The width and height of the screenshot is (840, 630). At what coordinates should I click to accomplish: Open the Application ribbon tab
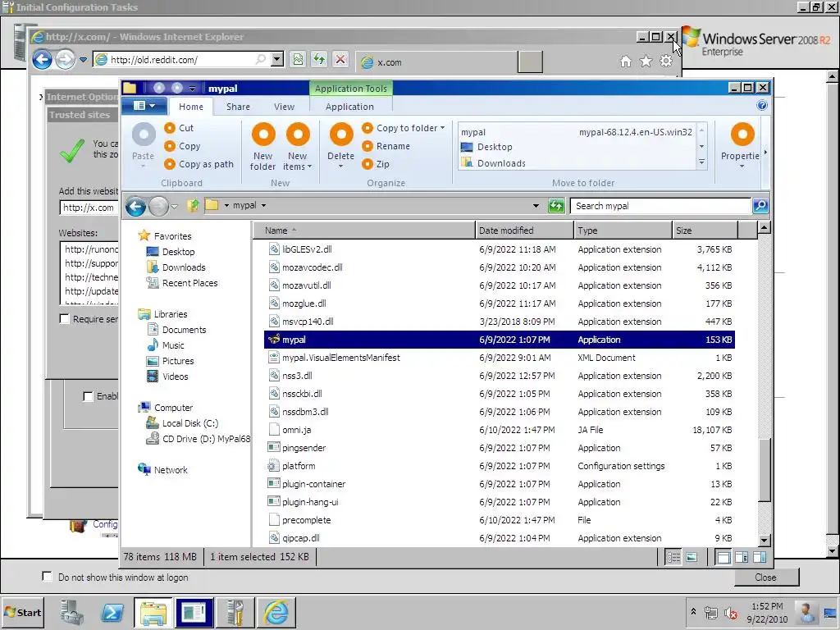[x=349, y=107]
